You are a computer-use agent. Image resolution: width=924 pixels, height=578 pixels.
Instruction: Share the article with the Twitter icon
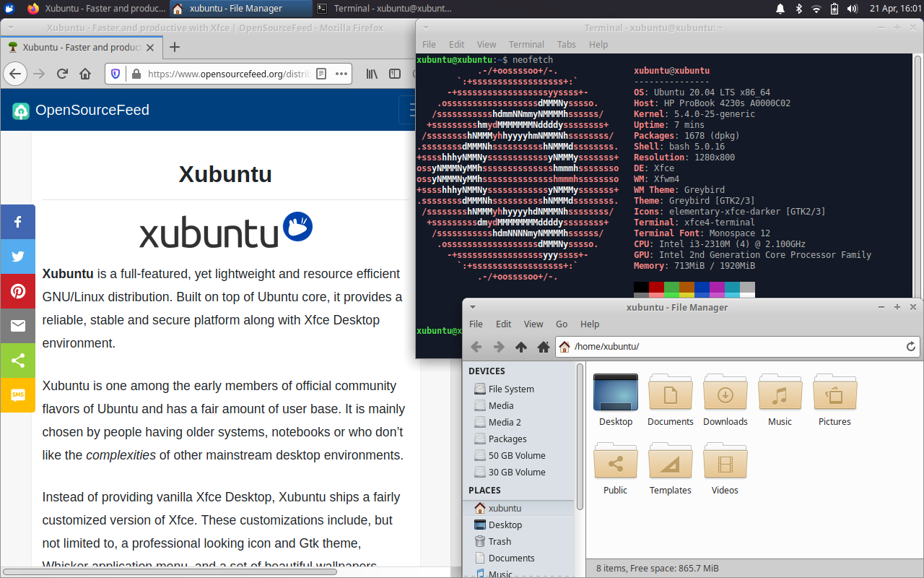point(17,256)
